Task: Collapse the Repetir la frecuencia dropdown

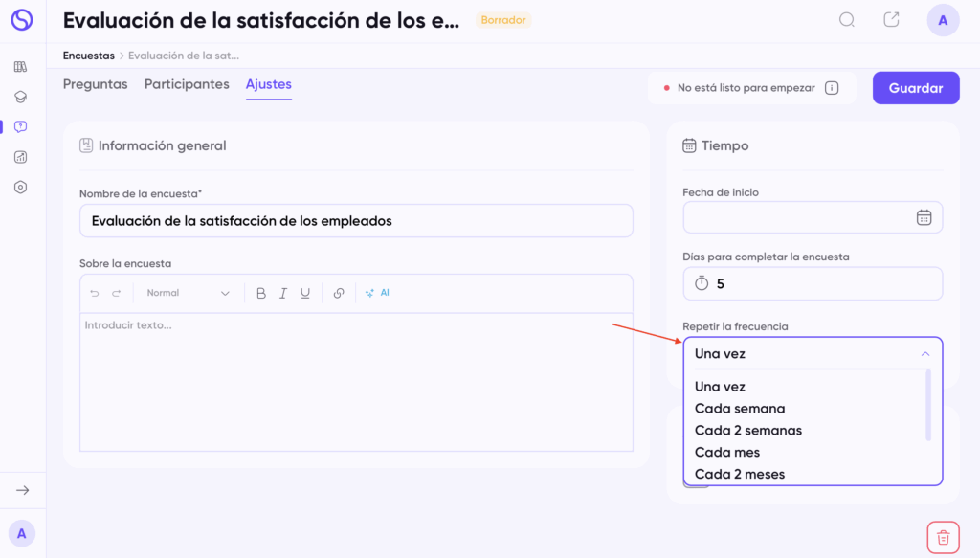Action: click(x=924, y=354)
